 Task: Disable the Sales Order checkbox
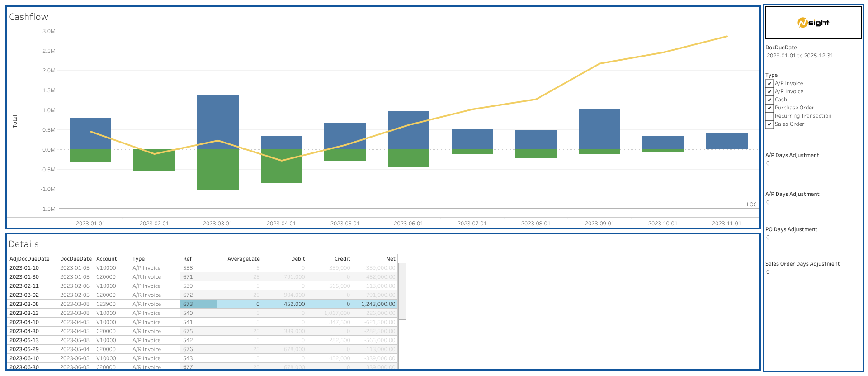coord(769,124)
